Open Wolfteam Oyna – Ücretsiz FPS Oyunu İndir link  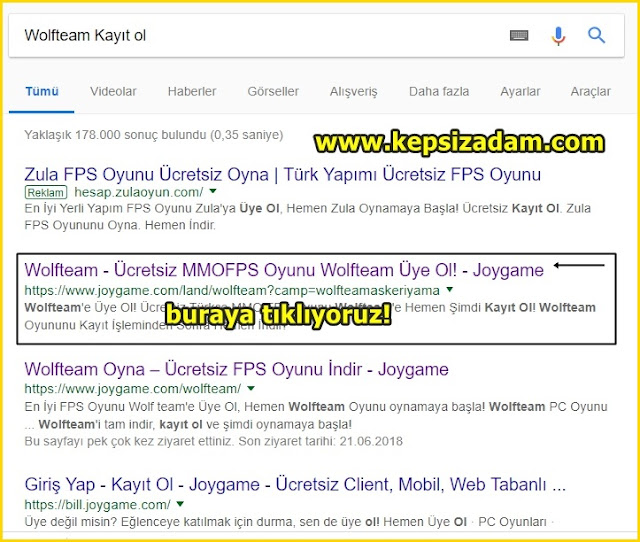point(236,369)
